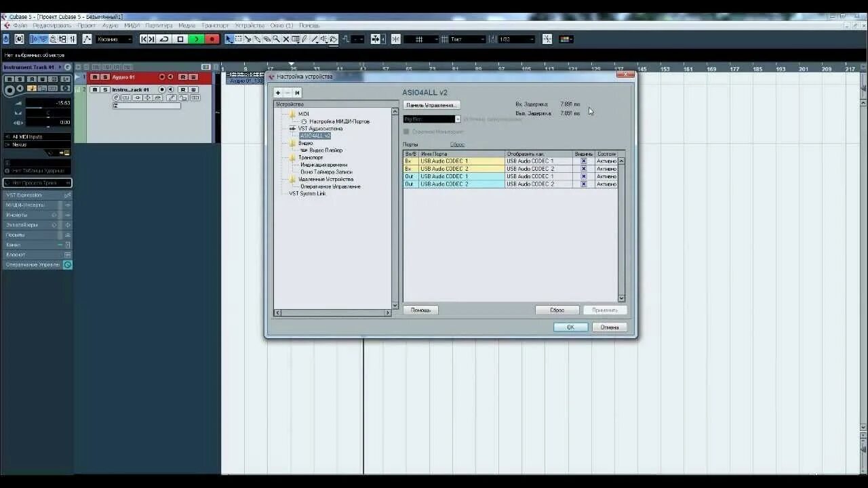Open the clock source dropdown in dialog
This screenshot has height=488, width=868.
click(x=432, y=119)
